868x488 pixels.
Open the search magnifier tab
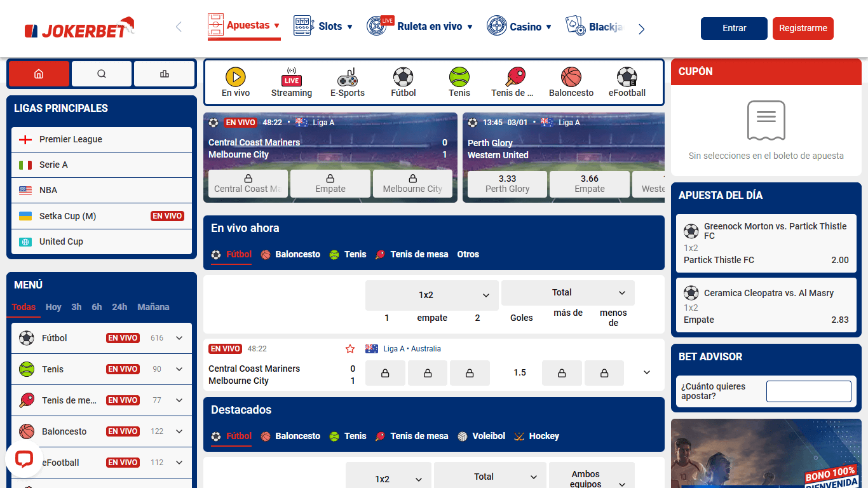tap(102, 74)
